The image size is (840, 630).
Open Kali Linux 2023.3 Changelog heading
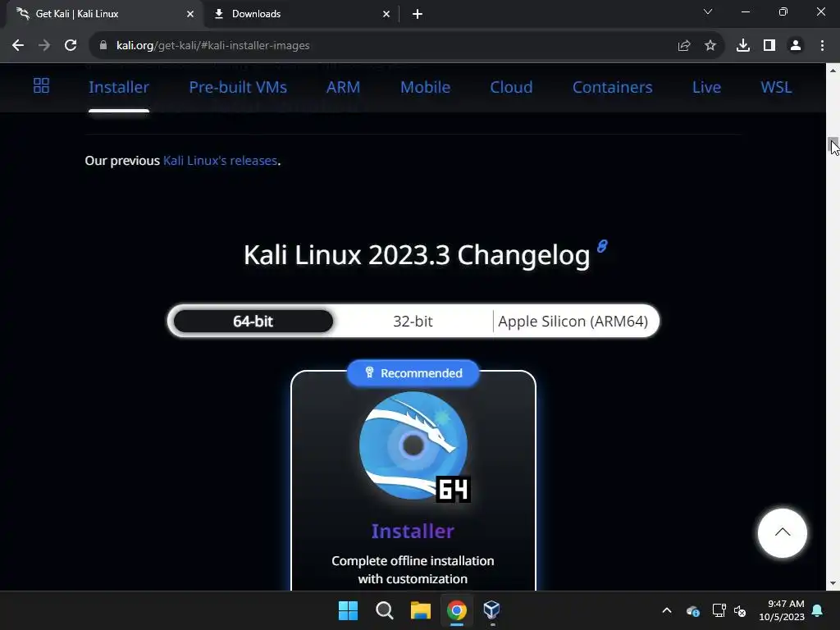tap(417, 254)
